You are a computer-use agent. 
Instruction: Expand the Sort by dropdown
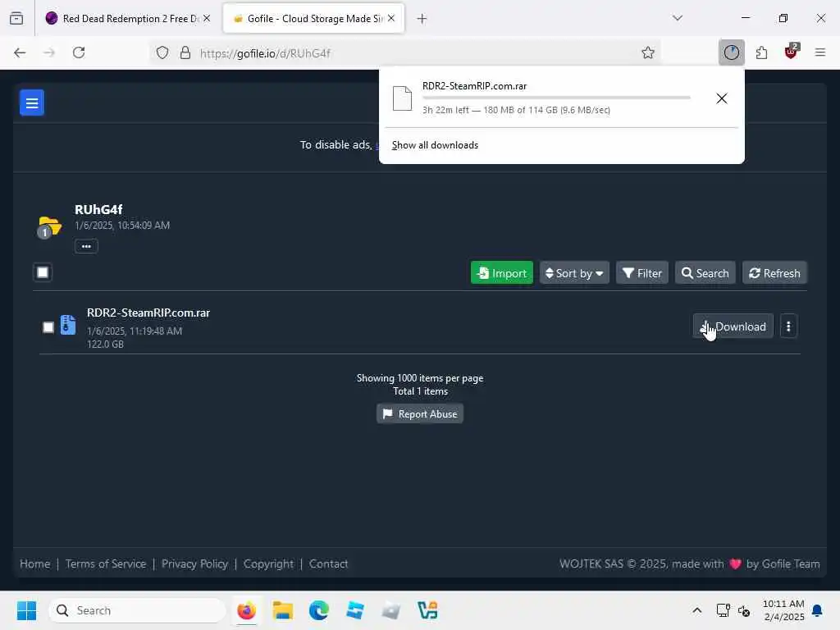tap(574, 273)
